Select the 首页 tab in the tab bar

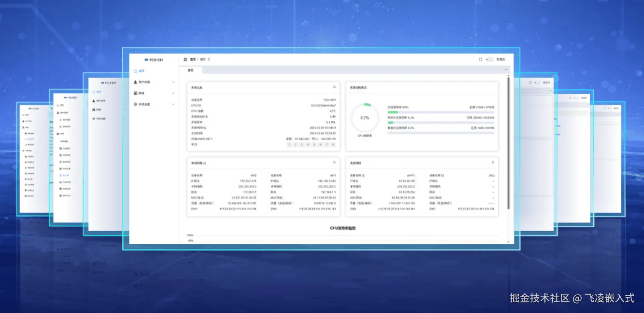(191, 70)
